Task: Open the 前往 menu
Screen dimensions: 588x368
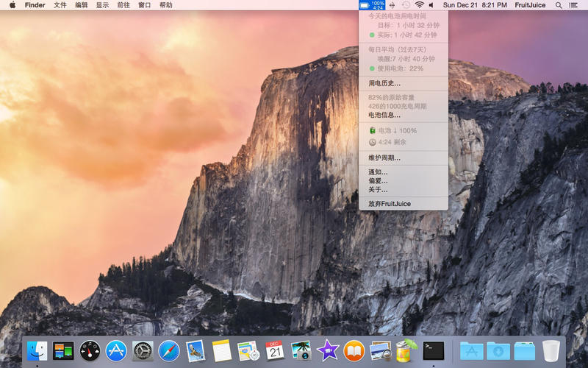Action: tap(123, 5)
